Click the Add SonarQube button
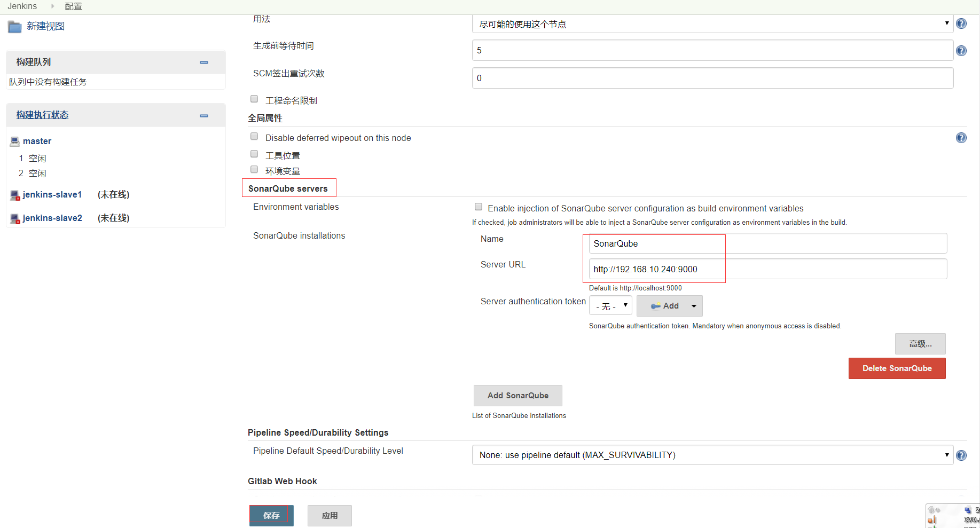This screenshot has width=980, height=528. click(518, 396)
